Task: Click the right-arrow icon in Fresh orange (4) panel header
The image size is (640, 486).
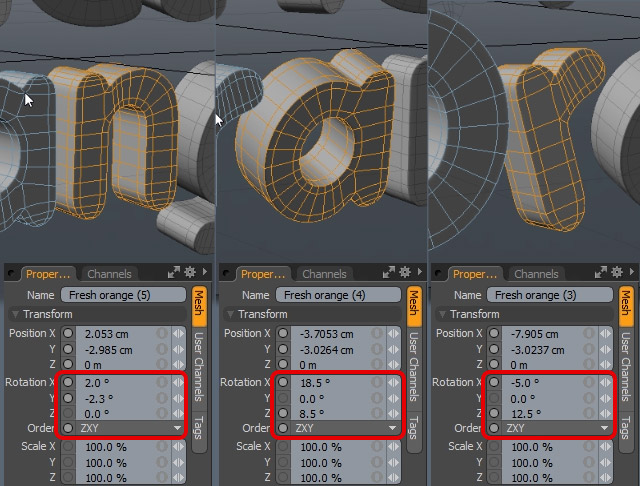Action: coord(420,272)
